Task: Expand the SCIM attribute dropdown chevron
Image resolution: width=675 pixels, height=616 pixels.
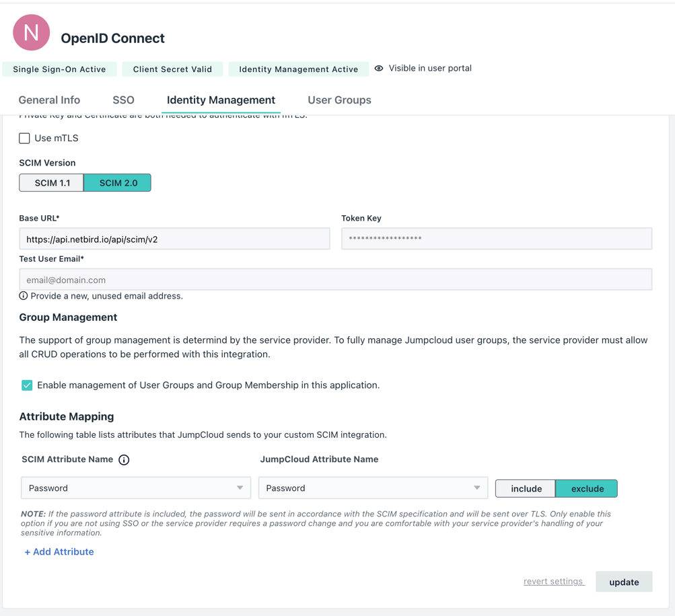Action: [x=240, y=486]
